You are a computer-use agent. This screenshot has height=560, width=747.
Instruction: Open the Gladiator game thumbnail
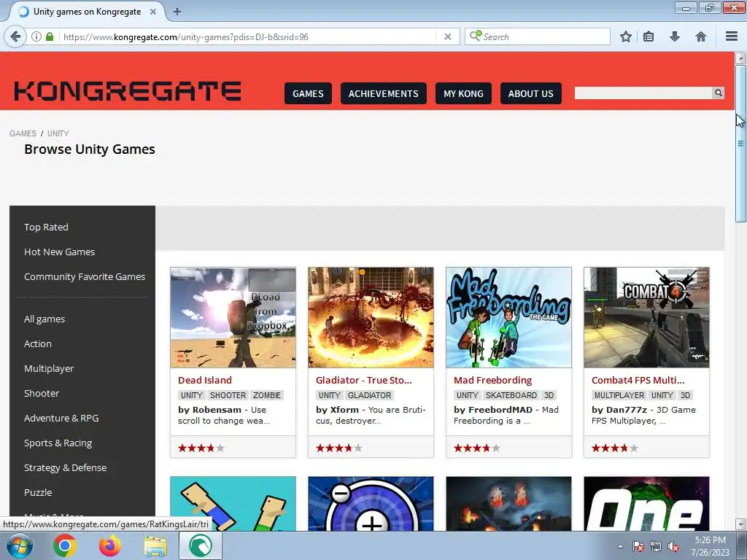click(371, 318)
